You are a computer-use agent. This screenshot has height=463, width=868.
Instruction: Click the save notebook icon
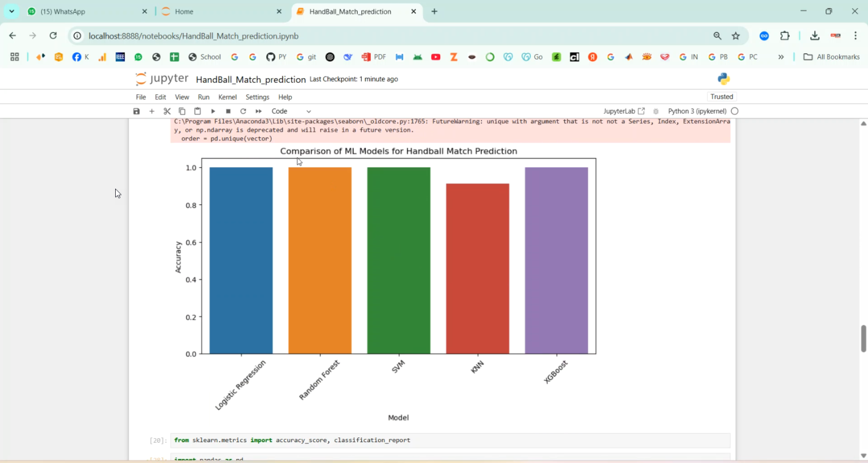click(137, 111)
